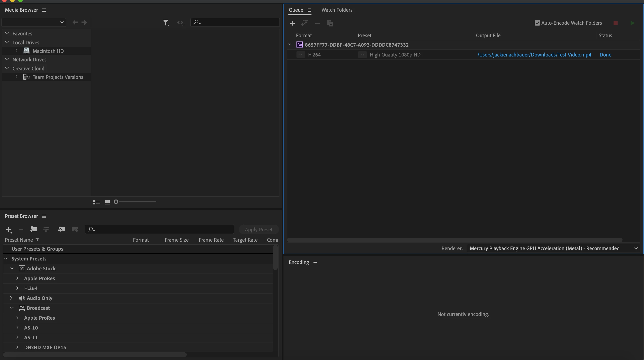The height and width of the screenshot is (360, 644).
Task: Click the Apply Preset button
Action: (x=258, y=230)
